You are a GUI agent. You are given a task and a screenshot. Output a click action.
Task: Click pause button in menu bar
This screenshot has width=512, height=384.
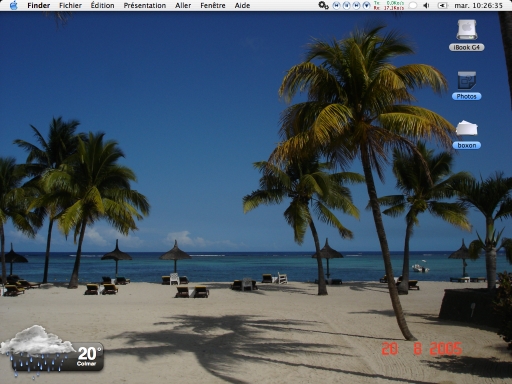pos(347,5)
